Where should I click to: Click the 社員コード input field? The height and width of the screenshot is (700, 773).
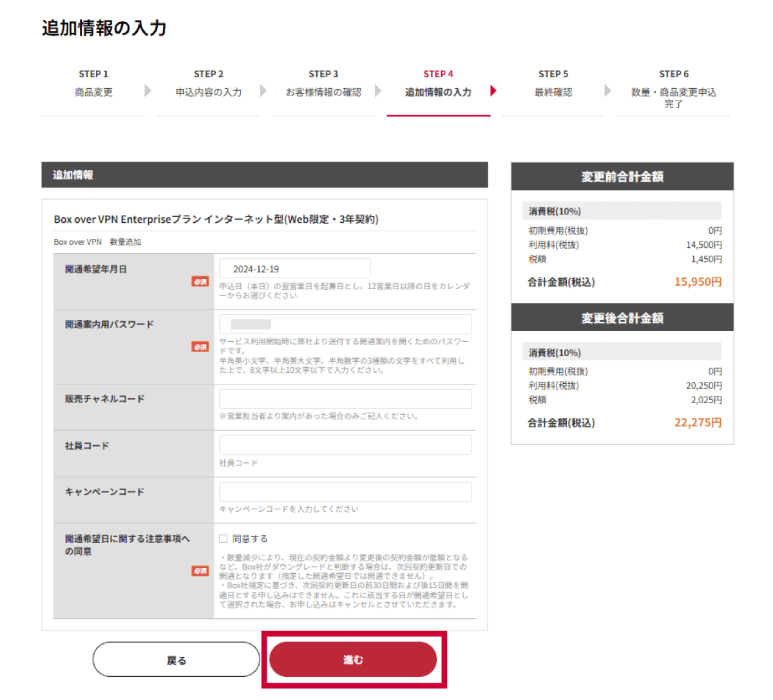coord(345,445)
